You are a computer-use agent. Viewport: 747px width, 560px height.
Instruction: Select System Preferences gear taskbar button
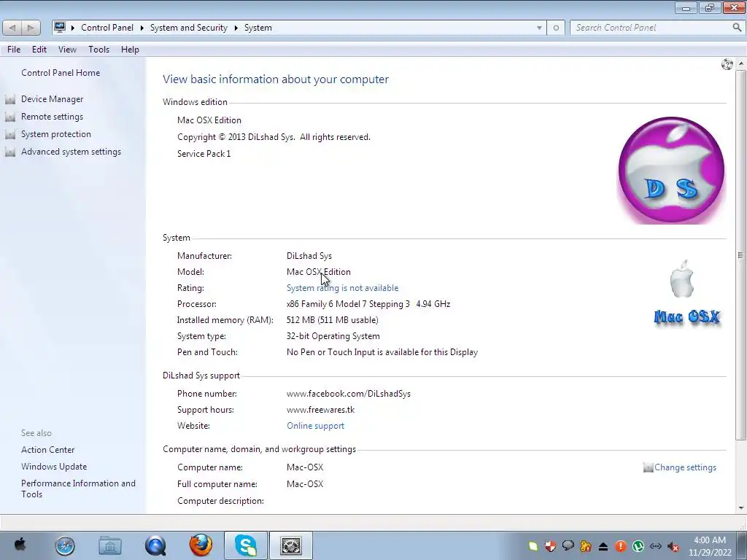tap(291, 545)
